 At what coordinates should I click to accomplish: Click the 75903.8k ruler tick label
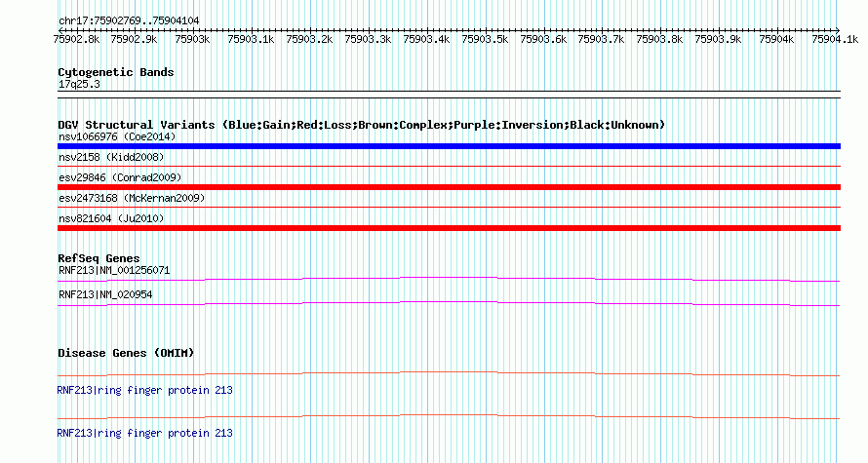660,39
